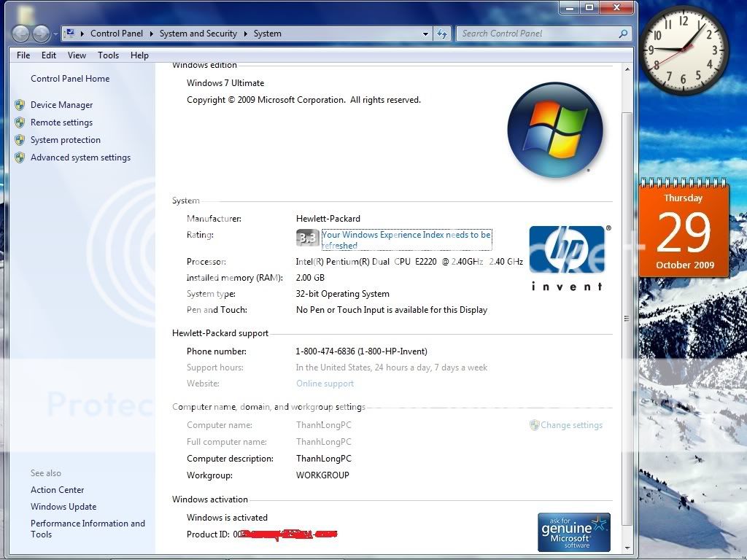Click the Windows Experience Index 3.3 rating badge
Viewport: 747px width, 560px height.
[307, 238]
